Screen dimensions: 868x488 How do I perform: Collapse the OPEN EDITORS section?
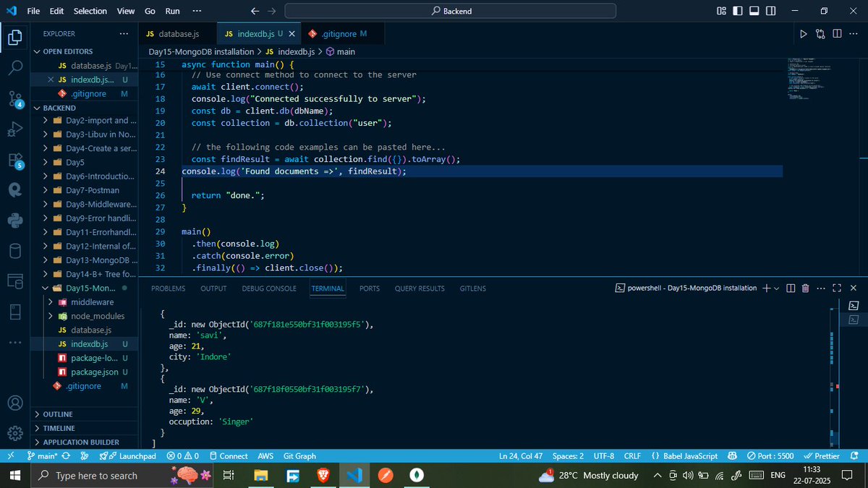coord(68,51)
